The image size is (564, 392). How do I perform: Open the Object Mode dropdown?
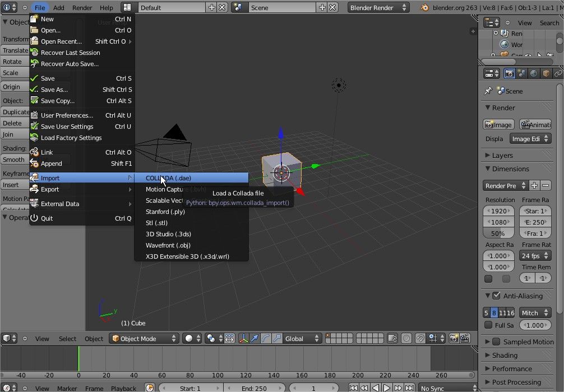pyautogui.click(x=144, y=338)
